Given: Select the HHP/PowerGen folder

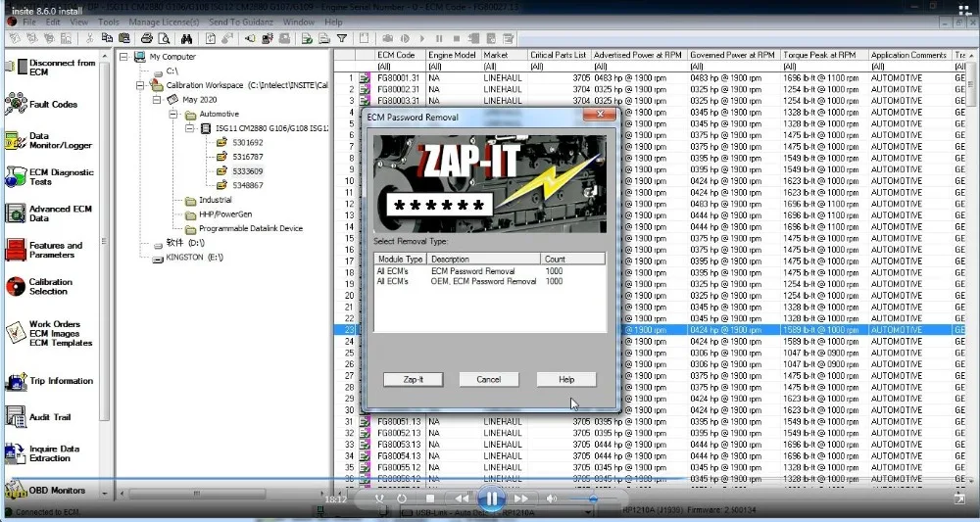Looking at the screenshot, I should click(225, 214).
